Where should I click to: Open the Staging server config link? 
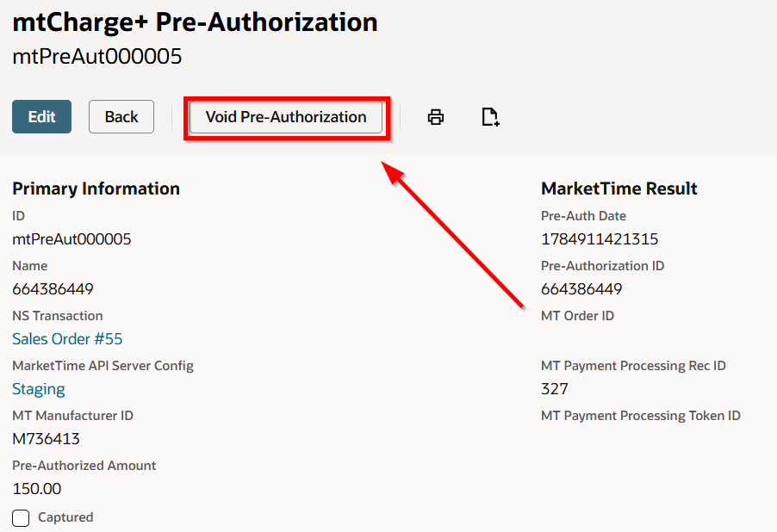point(39,389)
